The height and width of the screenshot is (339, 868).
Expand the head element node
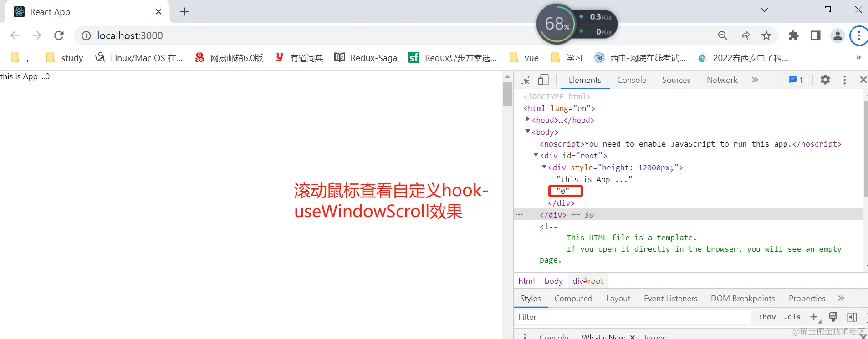click(527, 119)
